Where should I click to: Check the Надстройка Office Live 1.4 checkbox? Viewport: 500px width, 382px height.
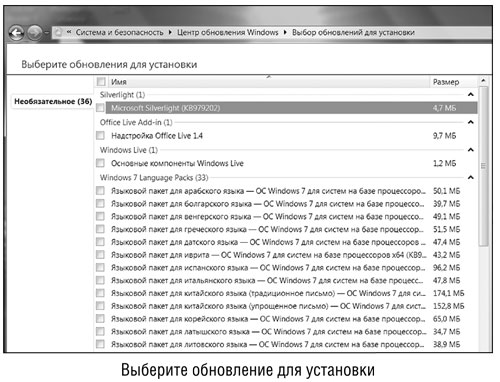point(100,135)
